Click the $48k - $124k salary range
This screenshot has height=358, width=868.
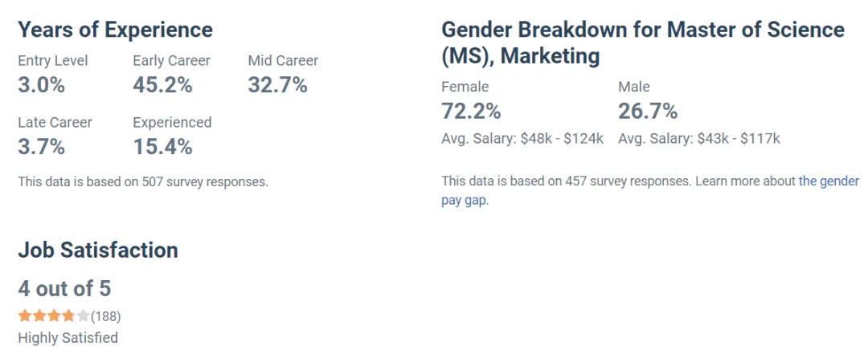pyautogui.click(x=561, y=138)
